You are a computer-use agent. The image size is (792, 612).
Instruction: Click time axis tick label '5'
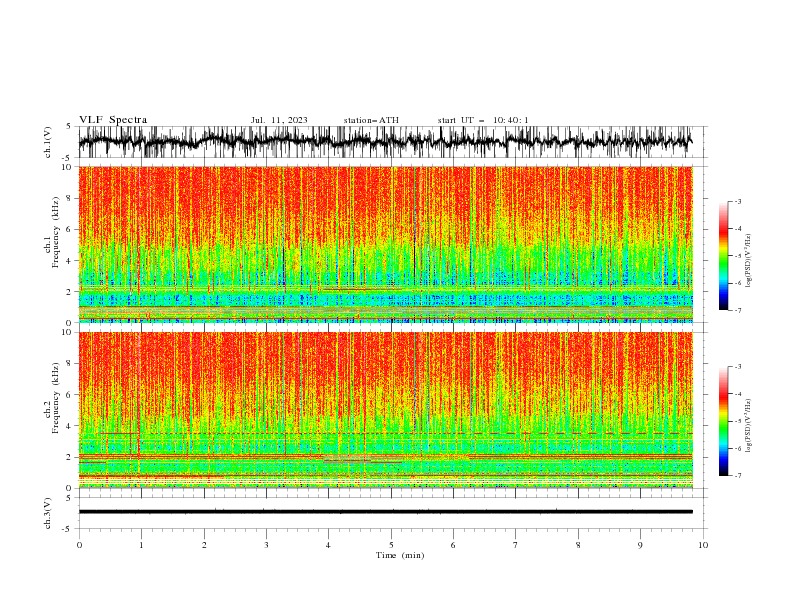point(391,545)
